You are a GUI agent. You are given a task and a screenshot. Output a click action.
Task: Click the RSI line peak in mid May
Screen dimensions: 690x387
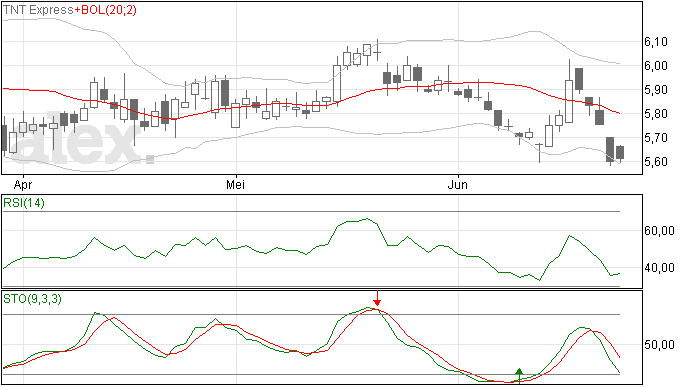pos(367,218)
